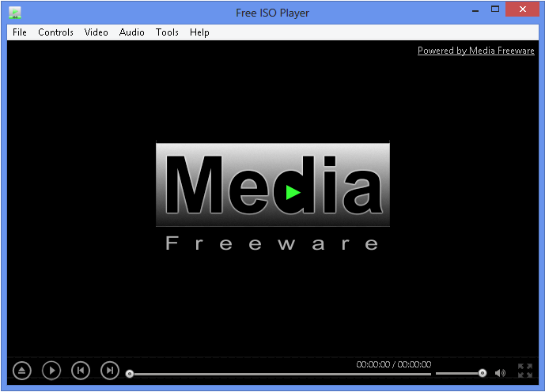Open the File menu
Viewport: 545px width, 392px height.
click(20, 32)
